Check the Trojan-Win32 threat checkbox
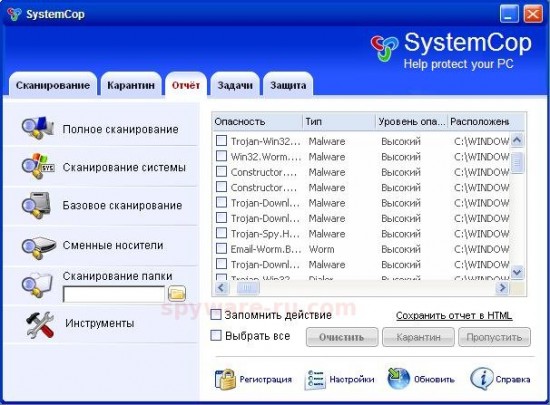 [x=221, y=141]
